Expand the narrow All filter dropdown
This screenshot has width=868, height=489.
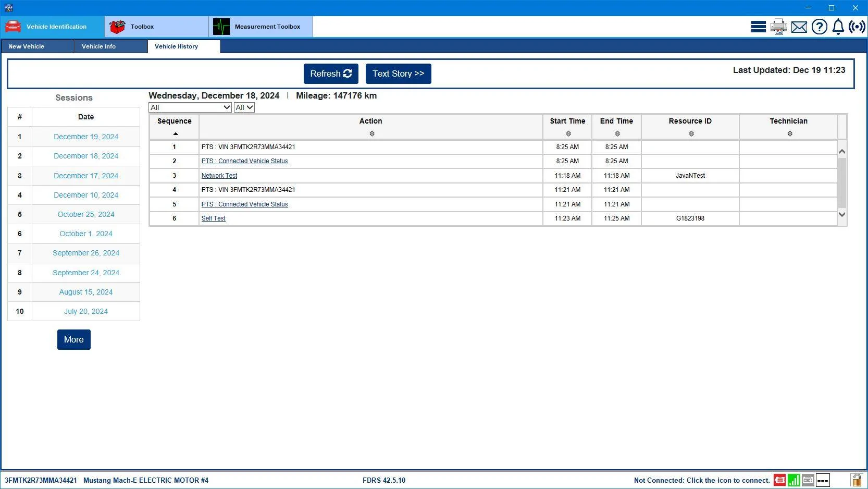coord(244,107)
